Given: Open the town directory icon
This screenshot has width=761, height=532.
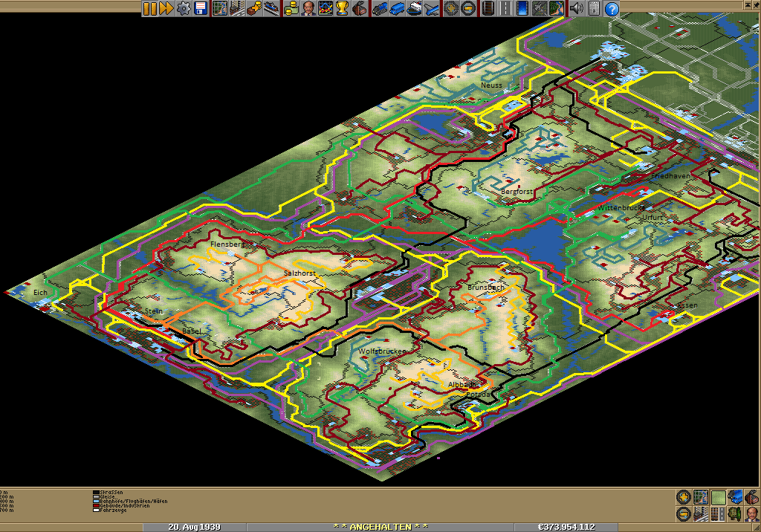Looking at the screenshot, I should (237, 8).
